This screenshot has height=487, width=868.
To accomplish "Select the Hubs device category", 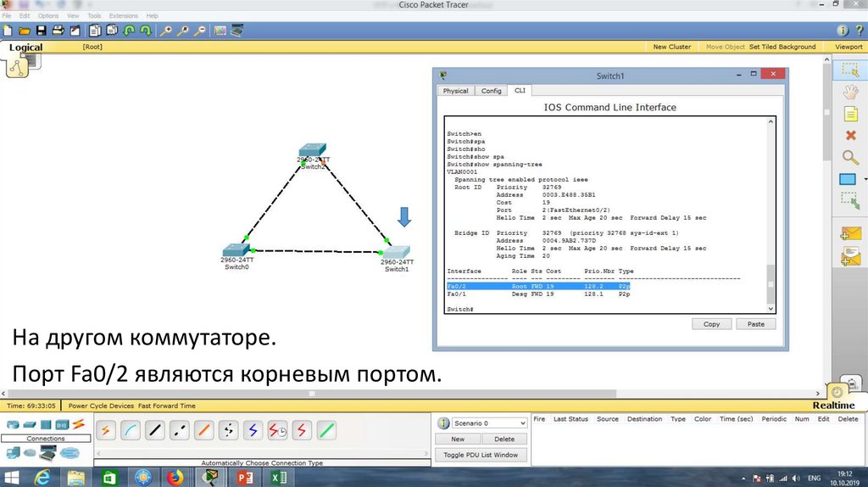I will pyautogui.click(x=46, y=425).
